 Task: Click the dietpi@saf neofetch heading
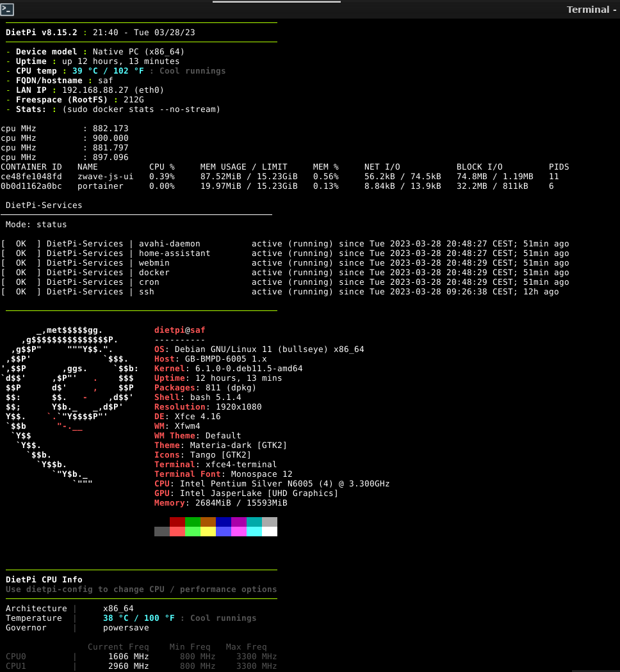click(x=179, y=330)
